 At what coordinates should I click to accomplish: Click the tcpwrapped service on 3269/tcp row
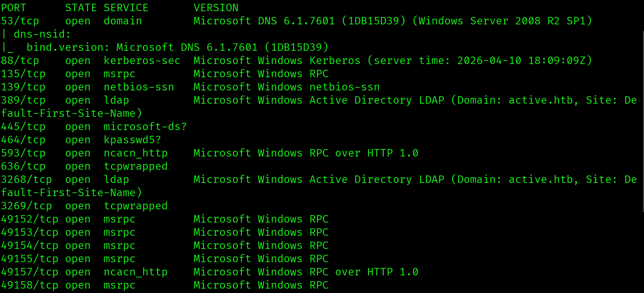point(135,206)
